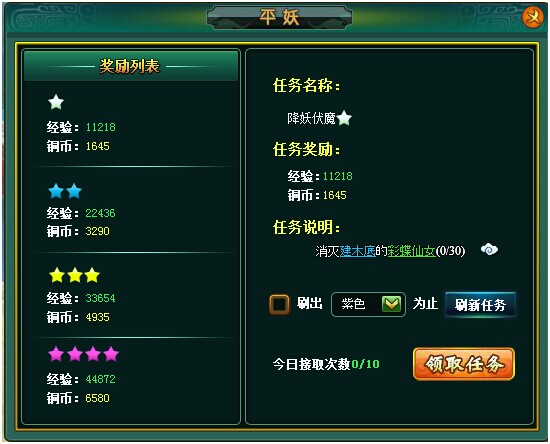Viewport: 550px width, 444px height.
Task: Click the blue two-star reward icon
Action: 65,191
